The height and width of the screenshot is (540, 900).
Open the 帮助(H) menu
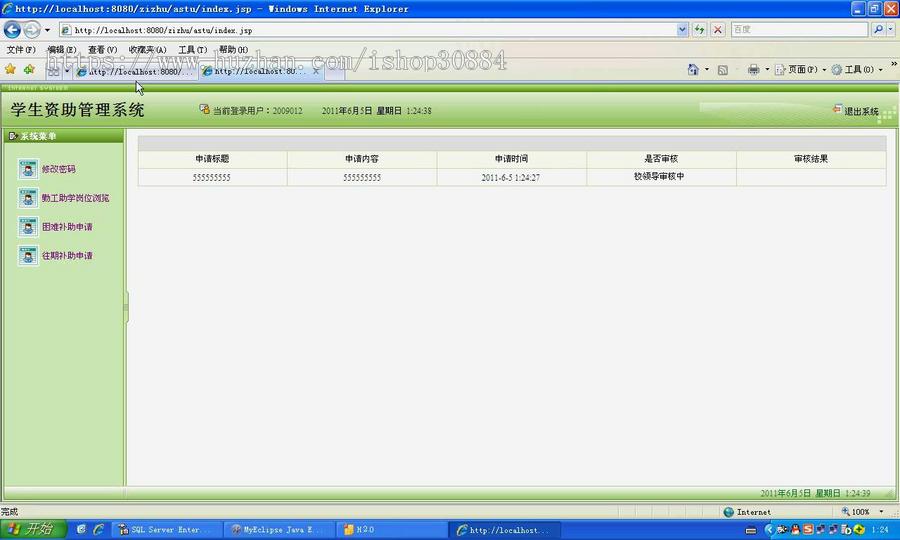[x=233, y=50]
